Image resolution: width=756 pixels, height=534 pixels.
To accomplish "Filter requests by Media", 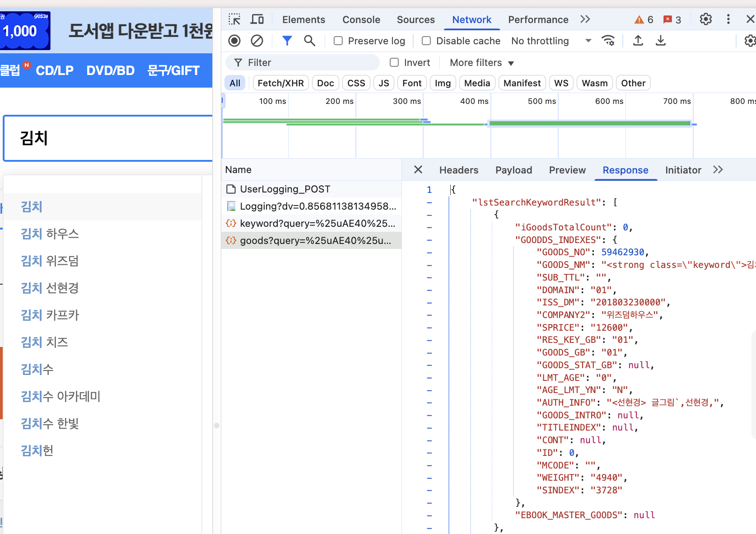I will click(477, 83).
